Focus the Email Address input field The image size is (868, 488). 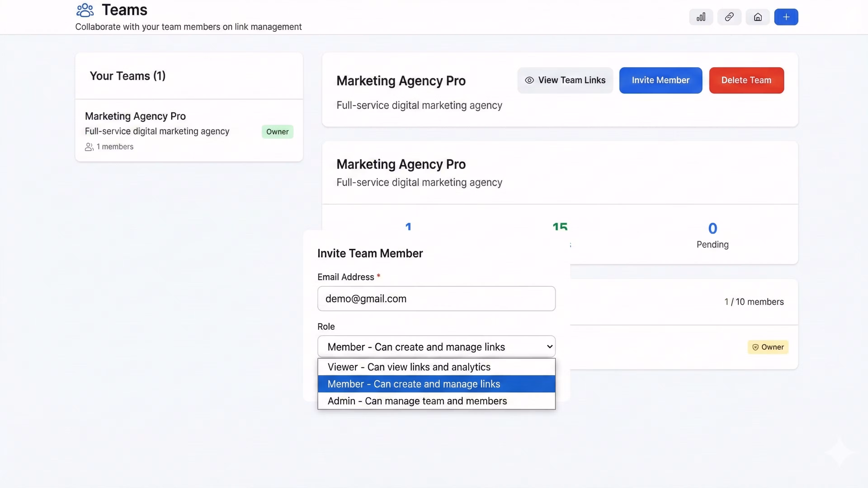(x=436, y=299)
